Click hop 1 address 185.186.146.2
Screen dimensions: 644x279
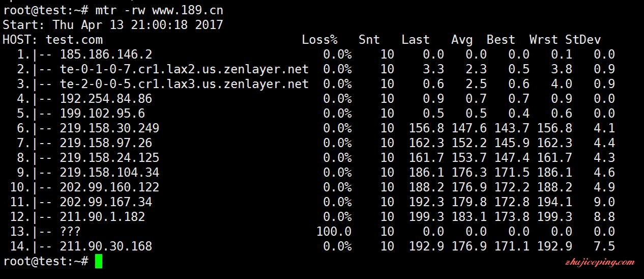tap(106, 54)
